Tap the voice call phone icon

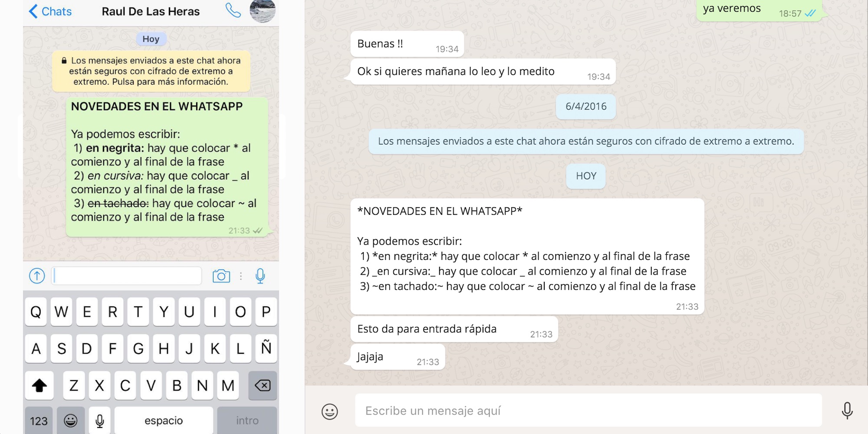point(233,11)
